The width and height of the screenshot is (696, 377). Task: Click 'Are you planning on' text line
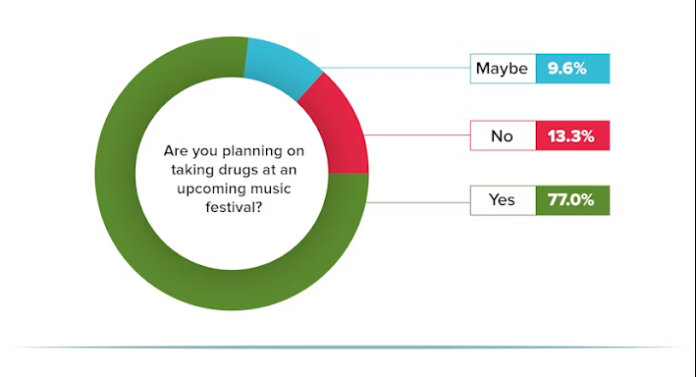pyautogui.click(x=233, y=151)
